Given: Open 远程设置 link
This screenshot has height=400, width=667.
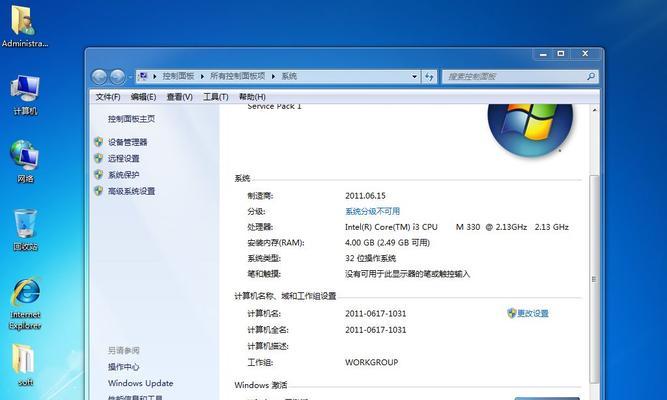Looking at the screenshot, I should pos(124,158).
